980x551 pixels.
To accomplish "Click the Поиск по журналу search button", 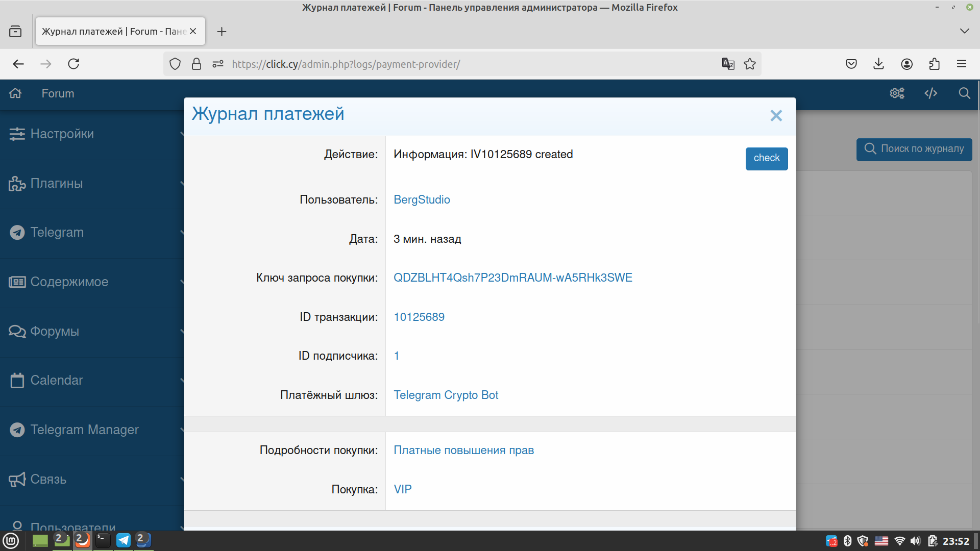I will pyautogui.click(x=914, y=149).
